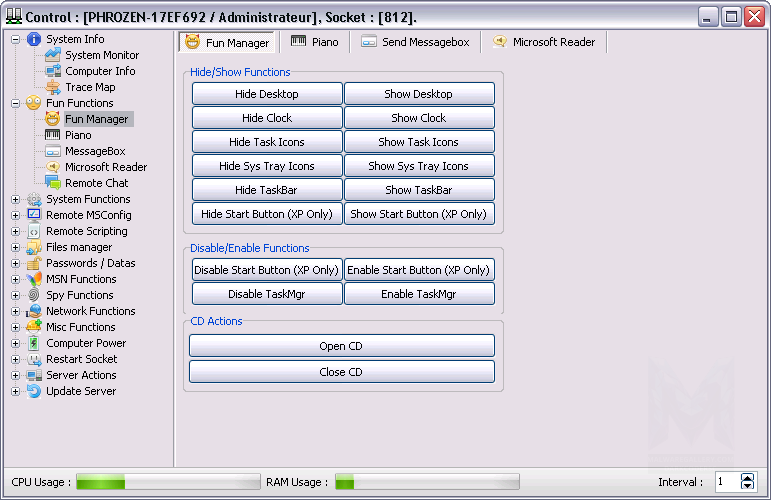Click the Interval number input field
This screenshot has height=500, width=771.
point(726,482)
